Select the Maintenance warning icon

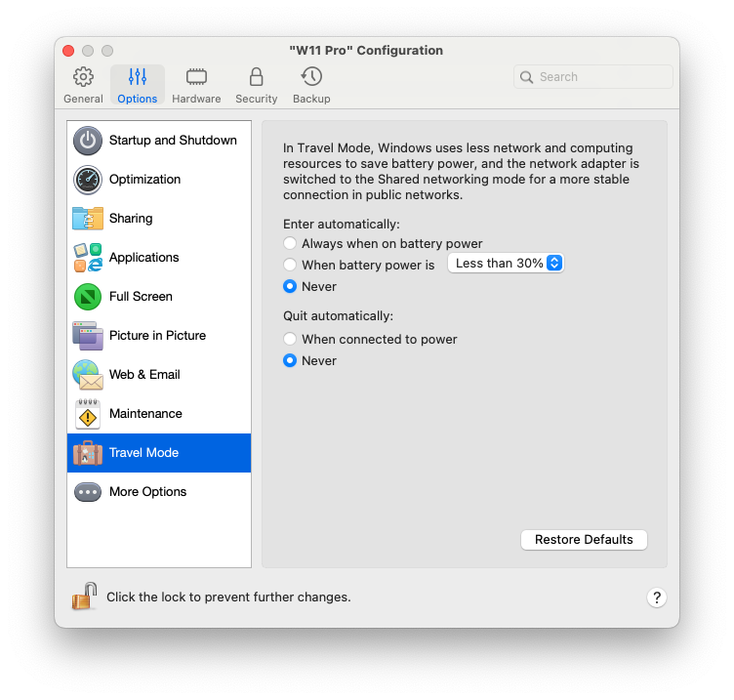(88, 414)
